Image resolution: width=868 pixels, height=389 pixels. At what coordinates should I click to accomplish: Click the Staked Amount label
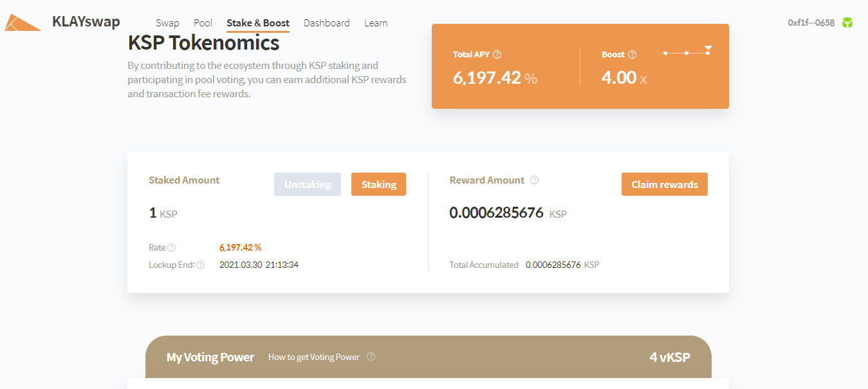click(x=184, y=180)
